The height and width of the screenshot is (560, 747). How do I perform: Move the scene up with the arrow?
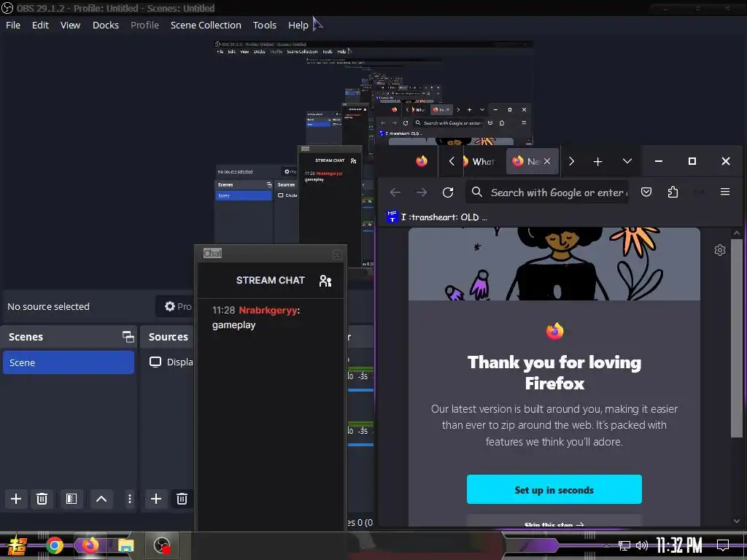point(101,499)
